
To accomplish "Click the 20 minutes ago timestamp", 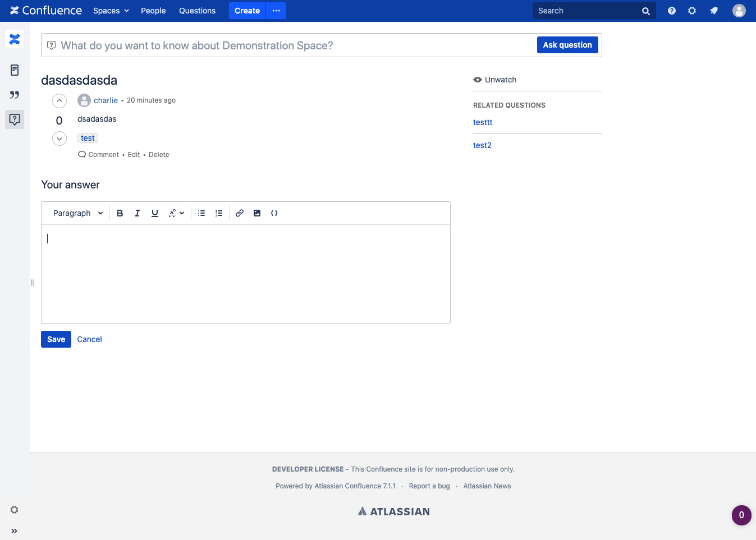I will pos(151,100).
